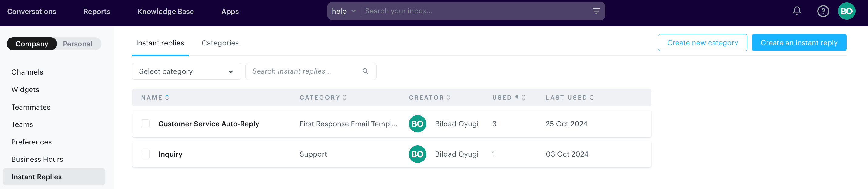Open the Reports menu
The image size is (868, 189).
97,11
